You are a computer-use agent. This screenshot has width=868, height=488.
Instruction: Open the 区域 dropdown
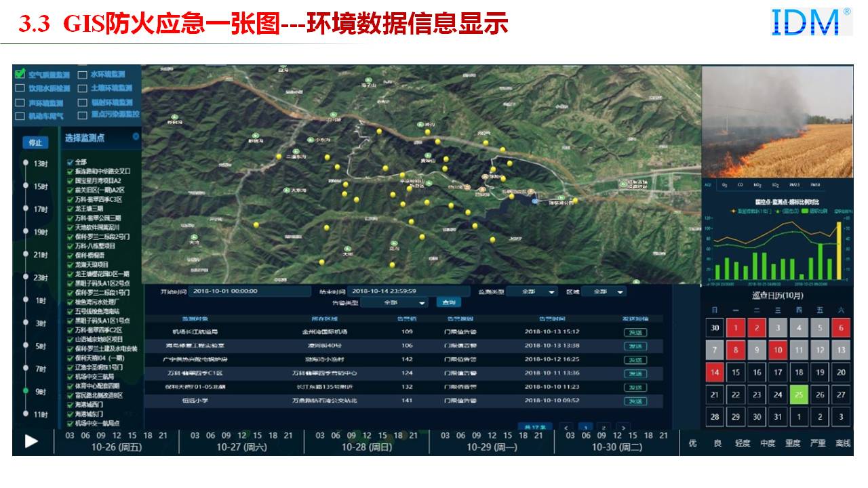point(604,291)
